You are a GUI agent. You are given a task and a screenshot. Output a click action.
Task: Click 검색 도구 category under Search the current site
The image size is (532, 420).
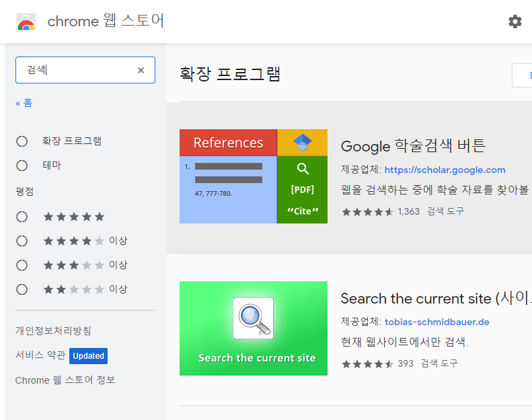tap(439, 363)
